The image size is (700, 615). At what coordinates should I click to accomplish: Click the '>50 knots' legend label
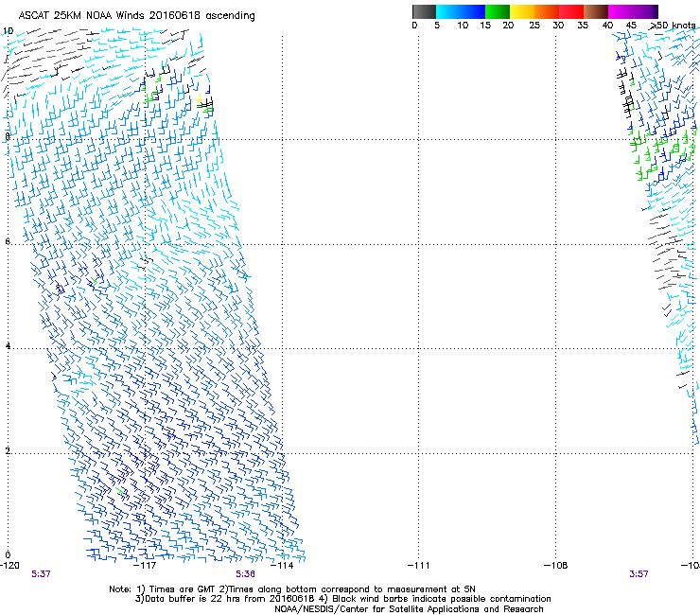pyautogui.click(x=674, y=26)
